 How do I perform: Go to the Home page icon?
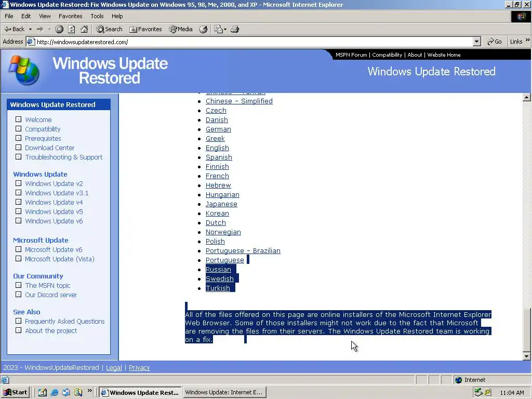(84, 29)
